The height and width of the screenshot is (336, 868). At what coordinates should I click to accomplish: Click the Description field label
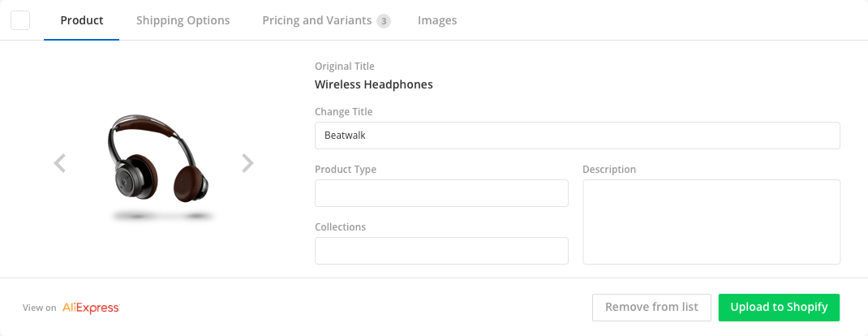click(x=609, y=170)
